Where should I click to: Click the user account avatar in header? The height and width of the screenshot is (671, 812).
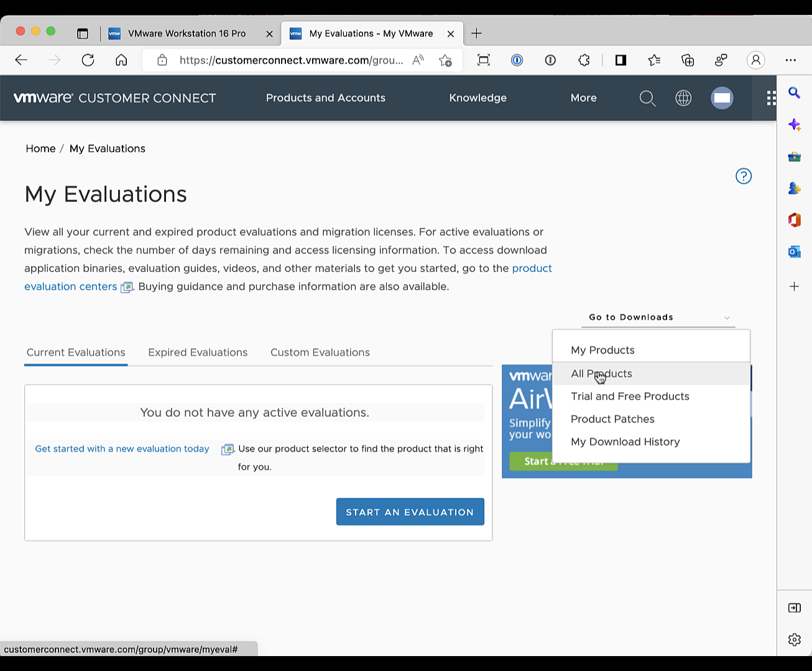coord(722,98)
